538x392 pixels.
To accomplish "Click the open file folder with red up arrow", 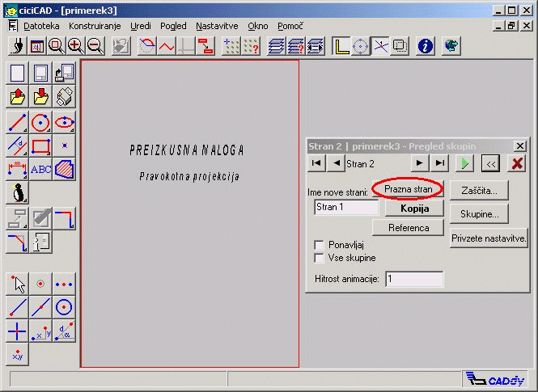I will tap(17, 96).
